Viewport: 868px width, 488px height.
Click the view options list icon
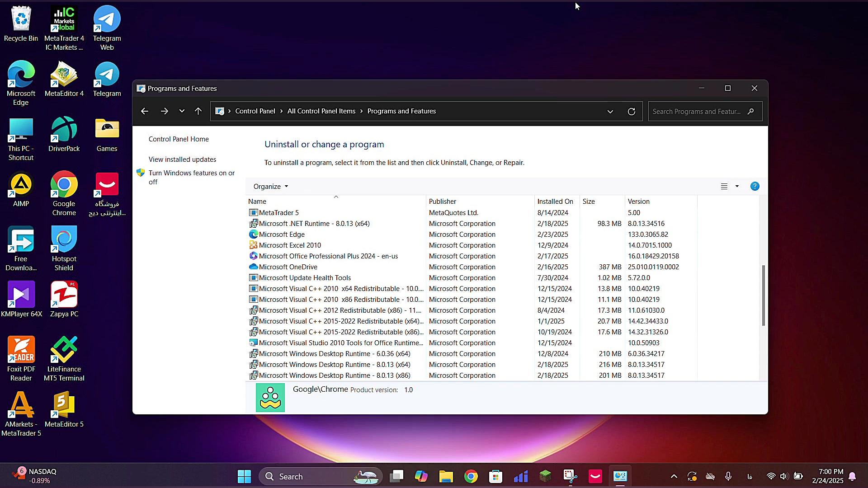pos(724,186)
